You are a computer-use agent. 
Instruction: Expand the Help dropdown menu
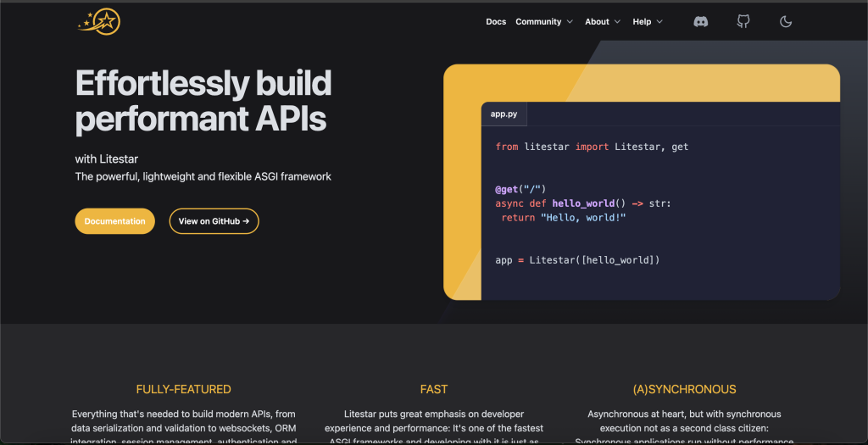[x=648, y=22]
